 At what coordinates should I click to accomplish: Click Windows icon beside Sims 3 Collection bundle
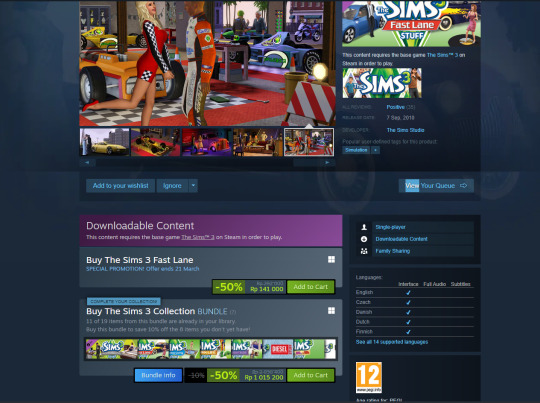click(x=331, y=311)
